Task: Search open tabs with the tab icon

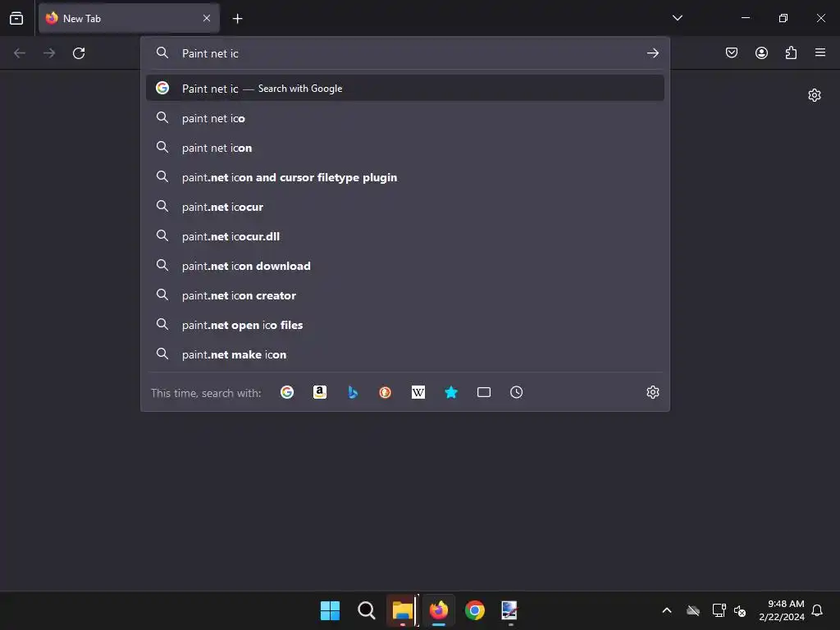Action: coord(484,392)
